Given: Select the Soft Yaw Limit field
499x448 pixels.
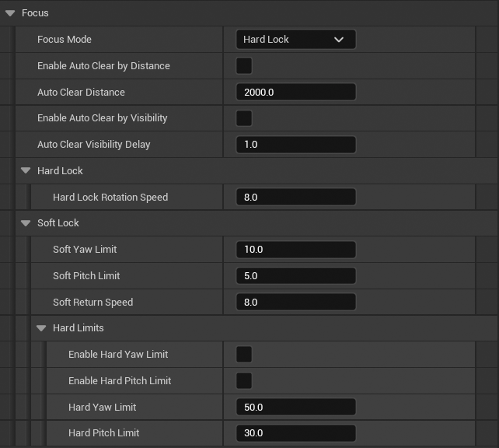Looking at the screenshot, I should tap(295, 250).
